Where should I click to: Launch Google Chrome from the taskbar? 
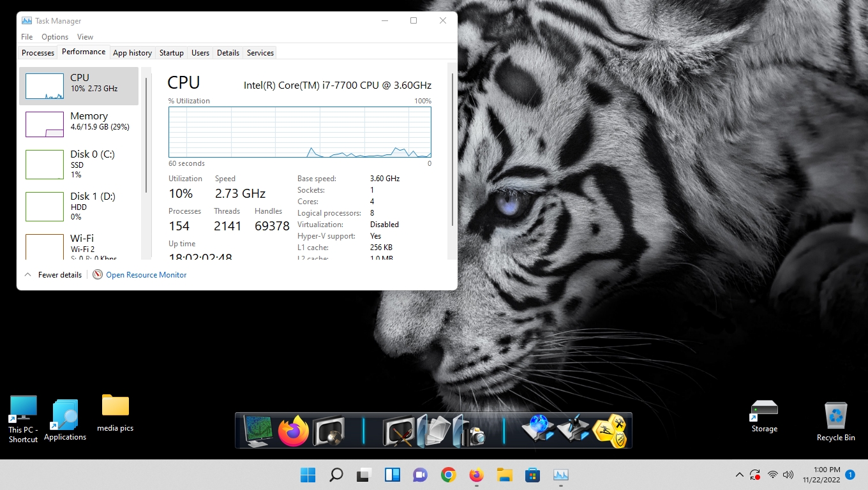[448, 475]
